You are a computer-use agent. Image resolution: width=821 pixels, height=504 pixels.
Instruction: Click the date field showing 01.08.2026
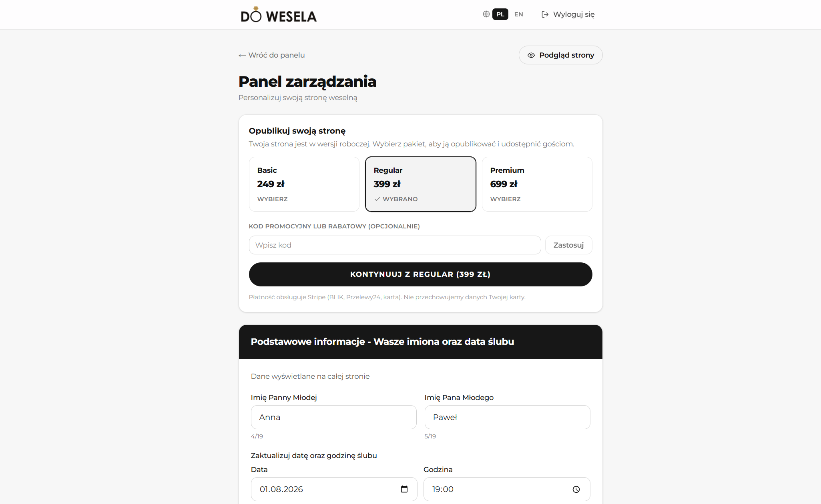click(334, 489)
